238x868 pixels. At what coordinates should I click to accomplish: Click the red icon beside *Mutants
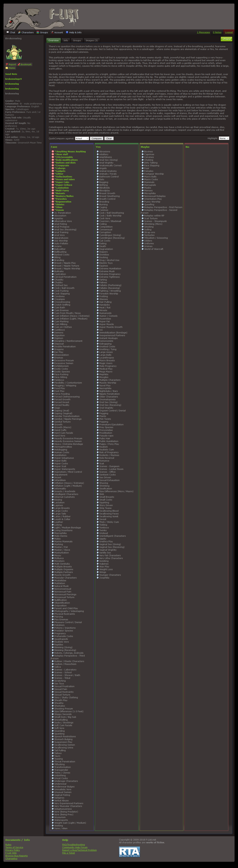(x=53, y=193)
